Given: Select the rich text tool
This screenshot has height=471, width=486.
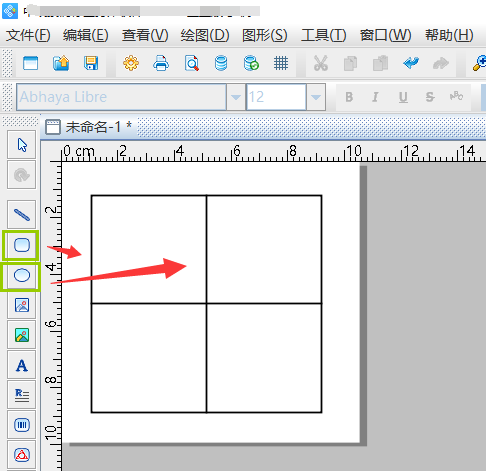Looking at the screenshot, I should point(22,395).
